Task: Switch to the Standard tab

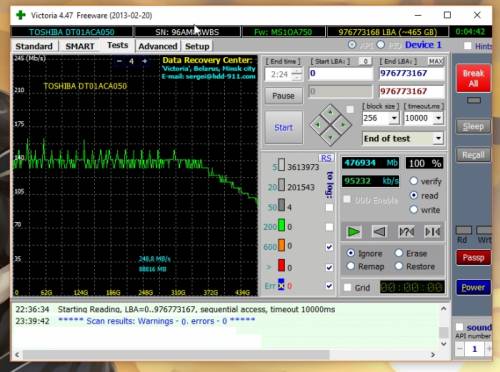Action: (x=34, y=46)
